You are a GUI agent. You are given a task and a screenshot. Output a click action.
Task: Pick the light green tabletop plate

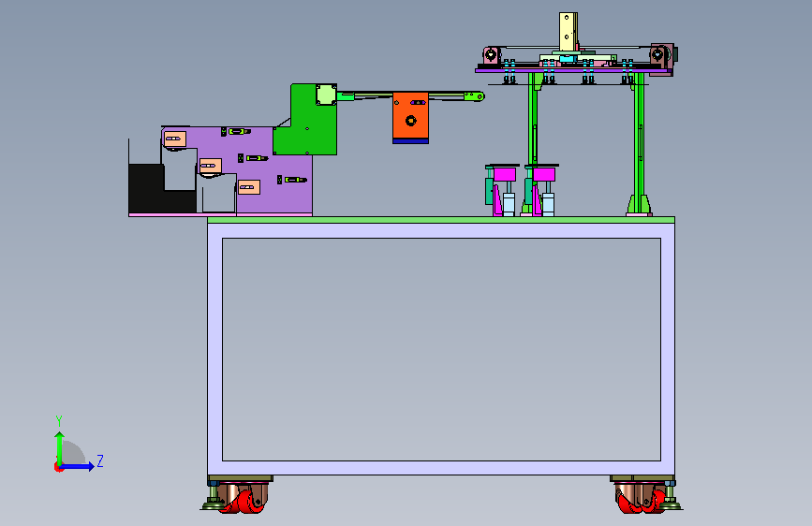point(441,220)
